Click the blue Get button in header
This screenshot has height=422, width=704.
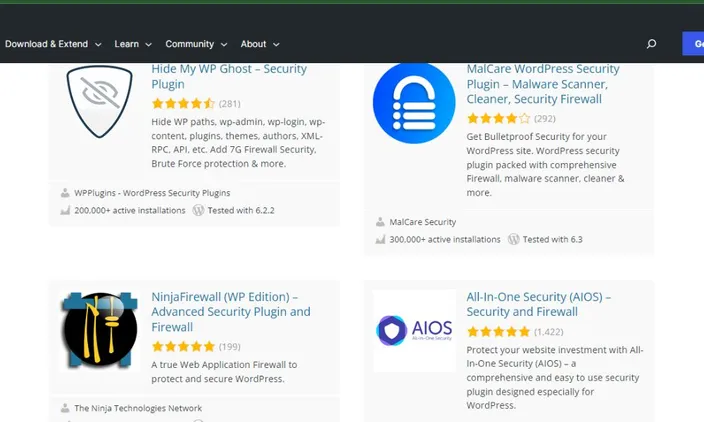(x=693, y=44)
